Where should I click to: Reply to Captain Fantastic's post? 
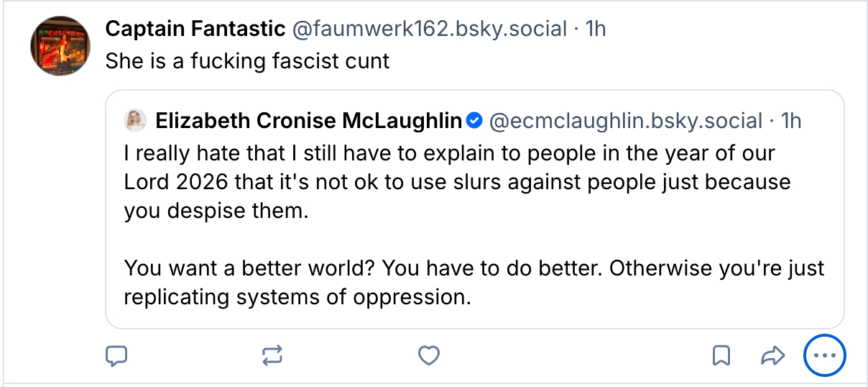click(116, 355)
